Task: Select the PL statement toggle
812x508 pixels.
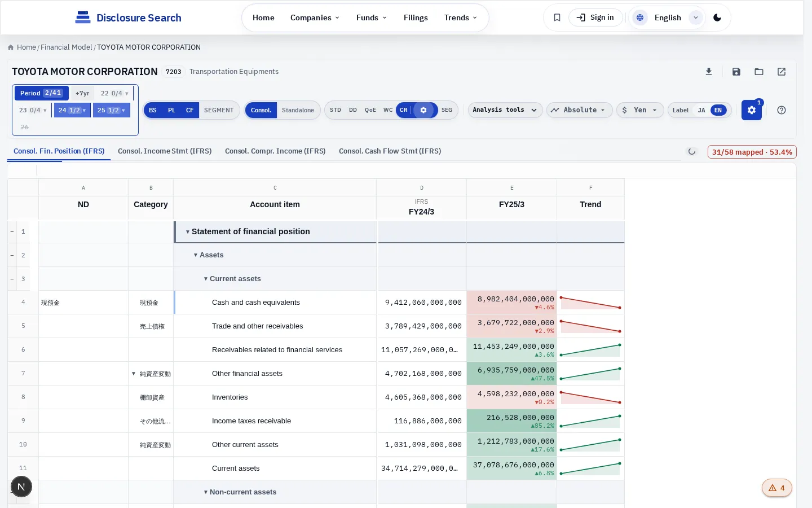Action: pyautogui.click(x=171, y=110)
